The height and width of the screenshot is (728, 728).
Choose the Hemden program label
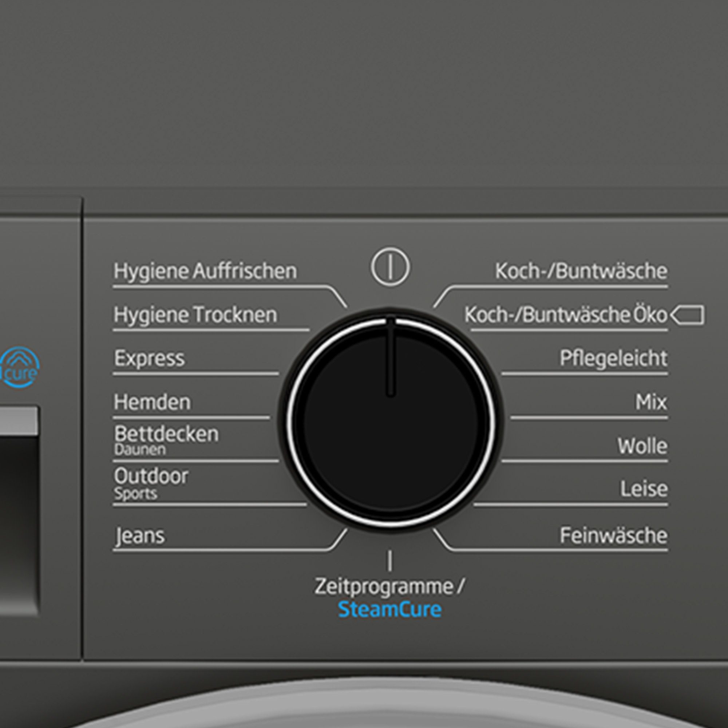152,402
